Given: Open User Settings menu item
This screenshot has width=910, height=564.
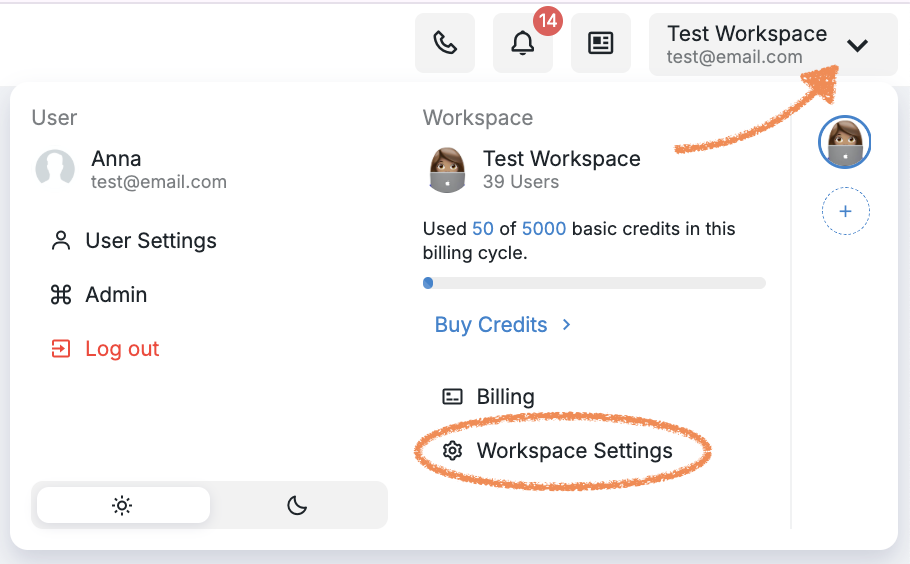Looking at the screenshot, I should point(133,241).
